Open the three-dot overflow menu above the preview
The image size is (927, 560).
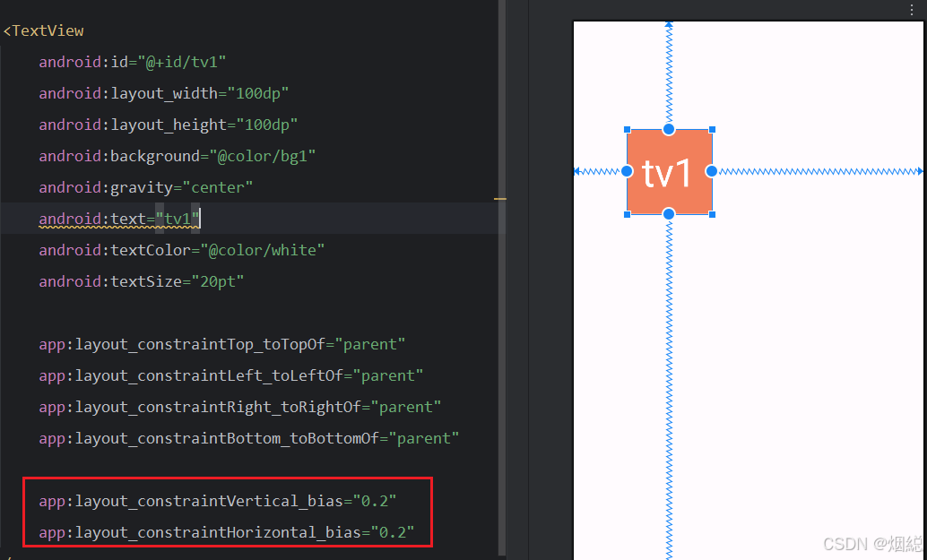tap(912, 9)
